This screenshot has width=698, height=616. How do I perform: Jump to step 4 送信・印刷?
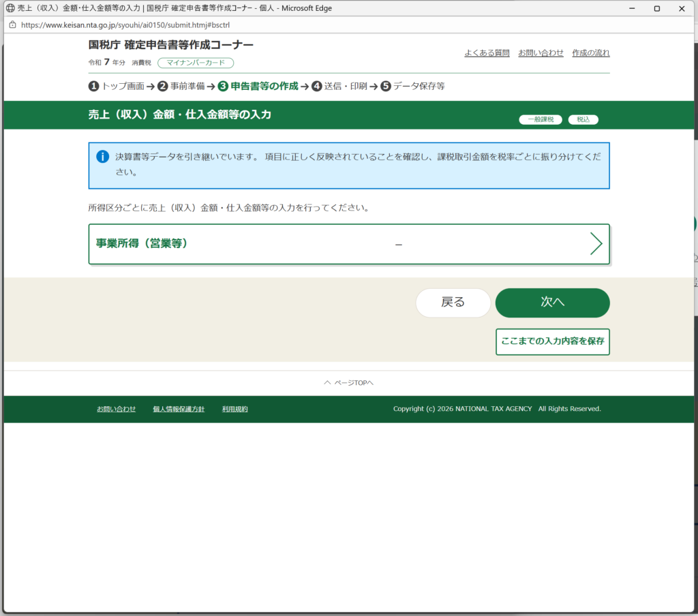339,86
